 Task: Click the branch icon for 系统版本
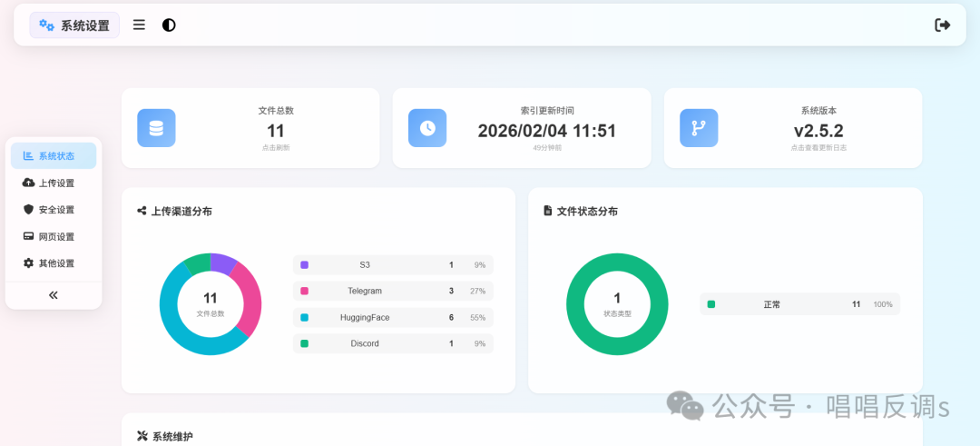pyautogui.click(x=699, y=128)
